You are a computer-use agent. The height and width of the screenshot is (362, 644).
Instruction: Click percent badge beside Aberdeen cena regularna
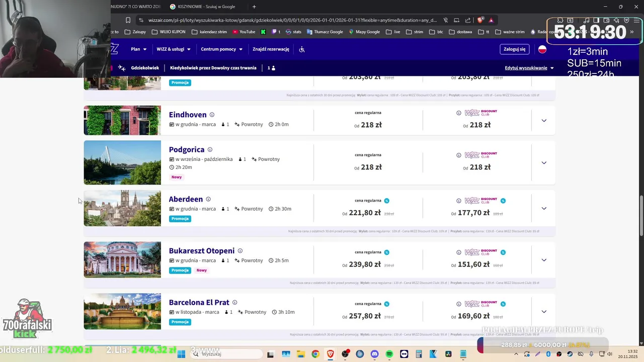pos(386,201)
